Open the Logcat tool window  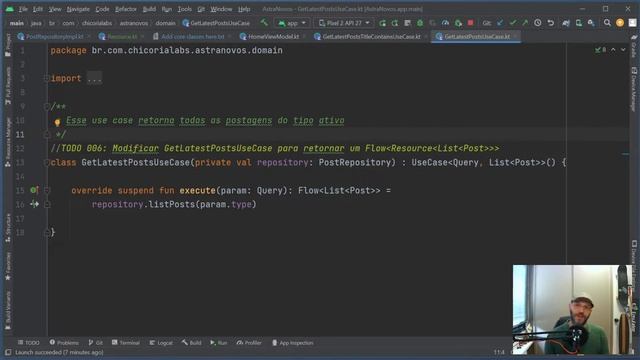[x=161, y=343]
